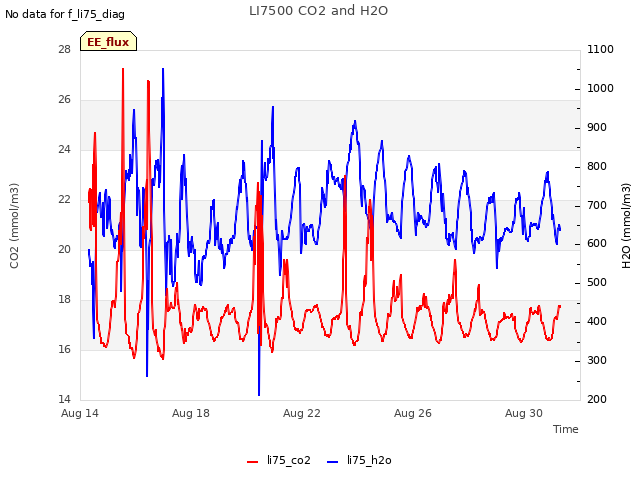Click the Time axis label

coord(566,429)
